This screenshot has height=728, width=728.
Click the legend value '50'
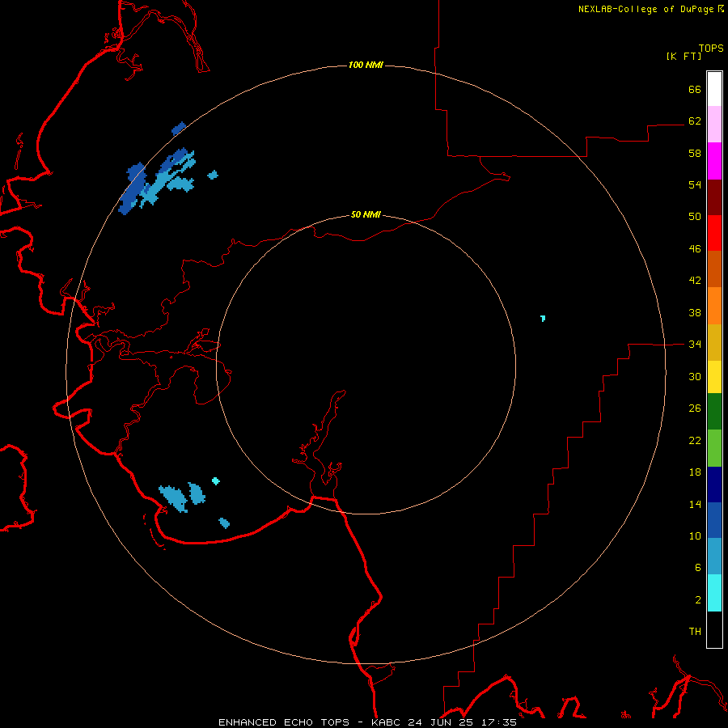pyautogui.click(x=695, y=216)
